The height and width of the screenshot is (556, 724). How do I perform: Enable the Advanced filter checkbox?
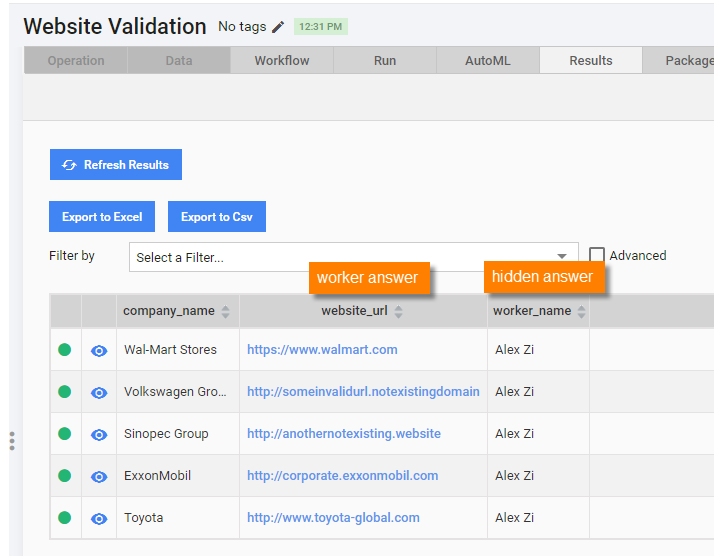coord(597,255)
